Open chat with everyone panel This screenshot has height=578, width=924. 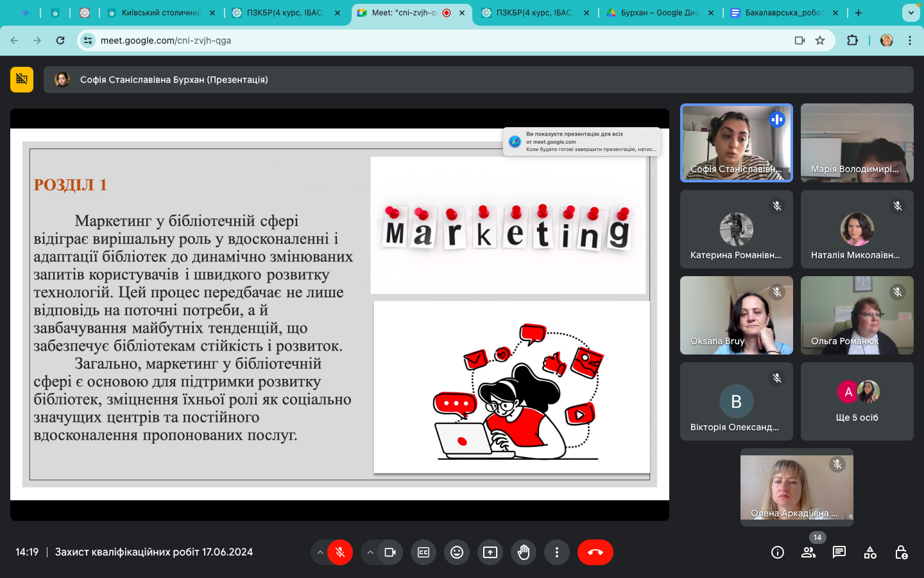[839, 552]
